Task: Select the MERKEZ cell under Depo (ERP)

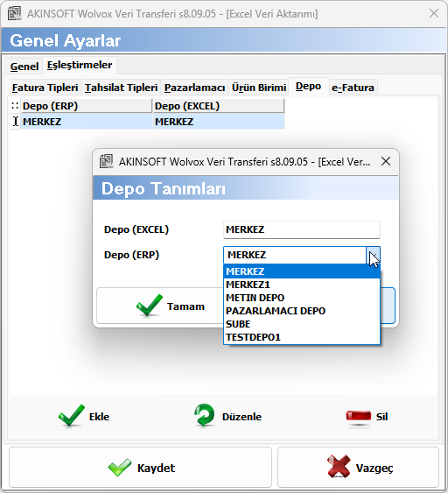Action: point(87,122)
